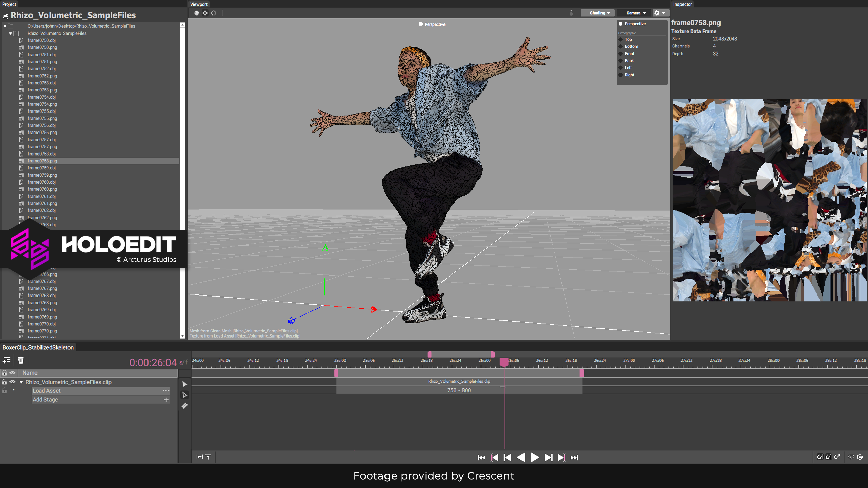Viewport: 868px width, 488px height.
Task: Select the outlined arrow selection tool
Action: pyautogui.click(x=184, y=395)
